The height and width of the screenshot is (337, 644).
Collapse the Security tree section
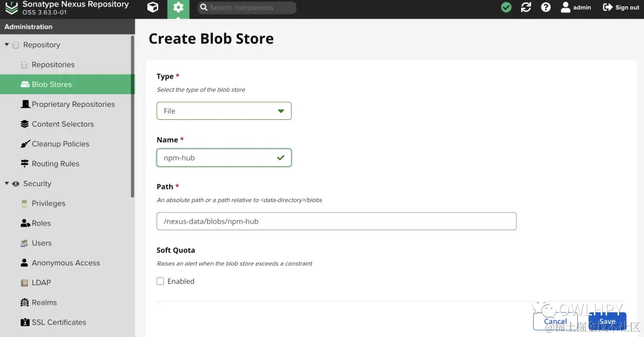pos(7,184)
